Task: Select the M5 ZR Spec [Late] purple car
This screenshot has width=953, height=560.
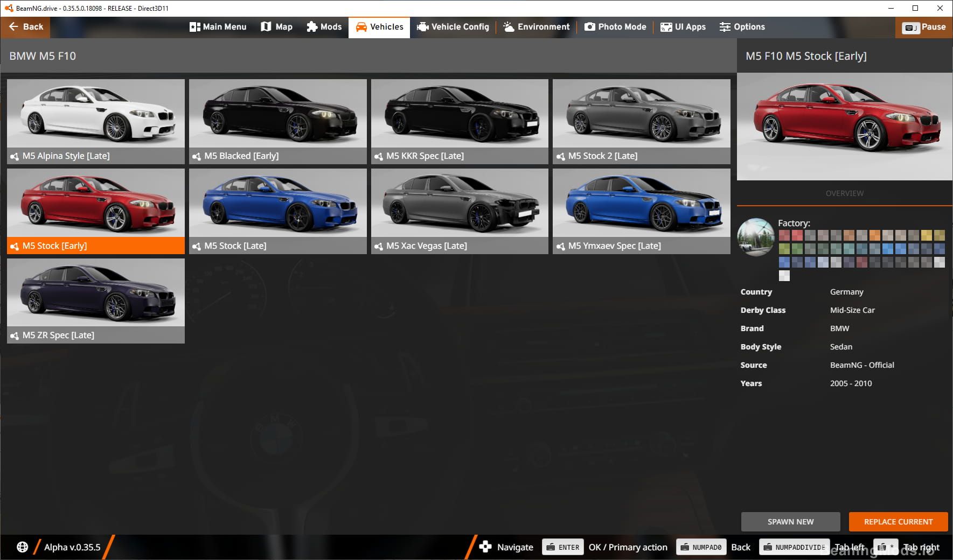Action: click(96, 301)
